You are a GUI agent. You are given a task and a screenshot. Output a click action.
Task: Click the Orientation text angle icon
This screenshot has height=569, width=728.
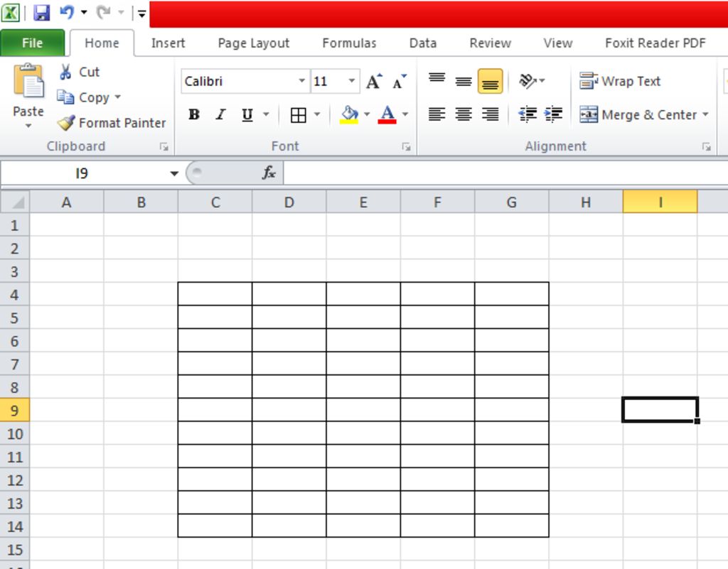[528, 81]
